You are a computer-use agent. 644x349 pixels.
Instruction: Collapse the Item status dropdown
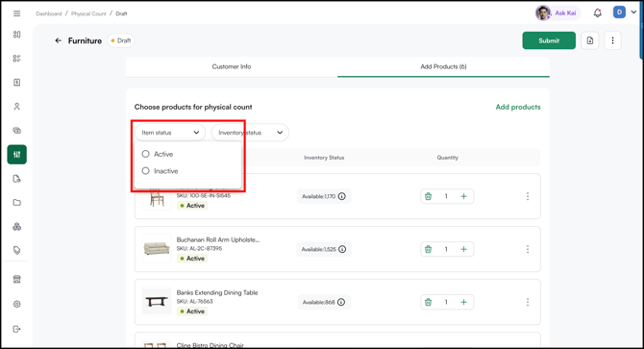coord(170,133)
